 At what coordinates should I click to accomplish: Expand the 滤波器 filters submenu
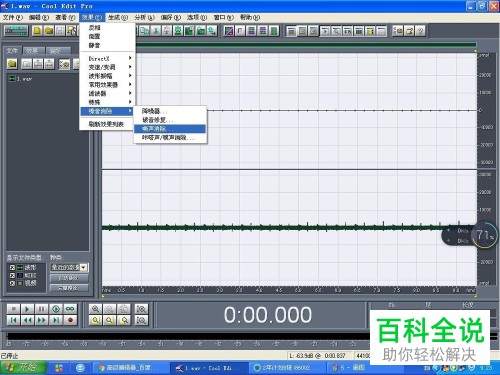[107, 93]
